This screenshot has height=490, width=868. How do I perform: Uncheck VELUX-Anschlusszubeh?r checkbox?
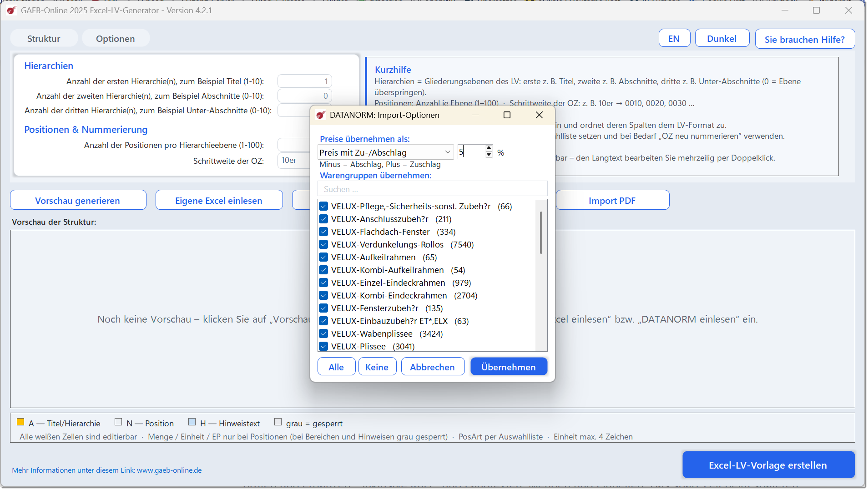click(323, 219)
